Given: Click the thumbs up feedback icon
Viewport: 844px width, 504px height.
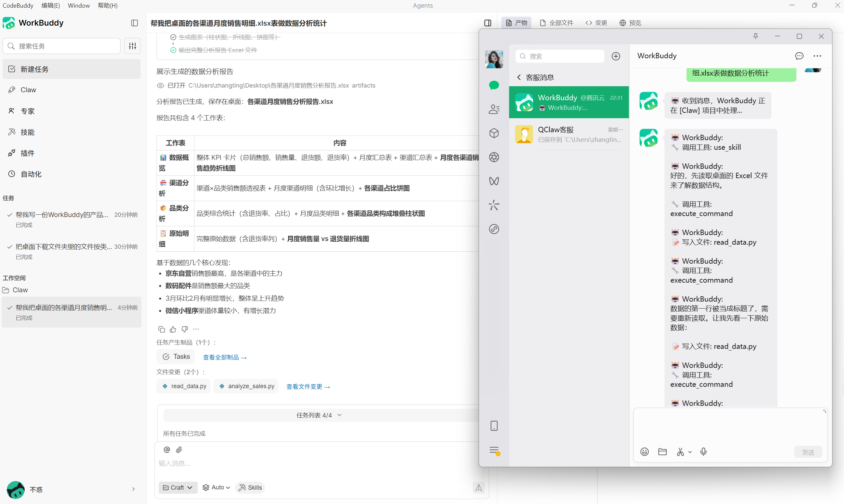Looking at the screenshot, I should [x=173, y=329].
